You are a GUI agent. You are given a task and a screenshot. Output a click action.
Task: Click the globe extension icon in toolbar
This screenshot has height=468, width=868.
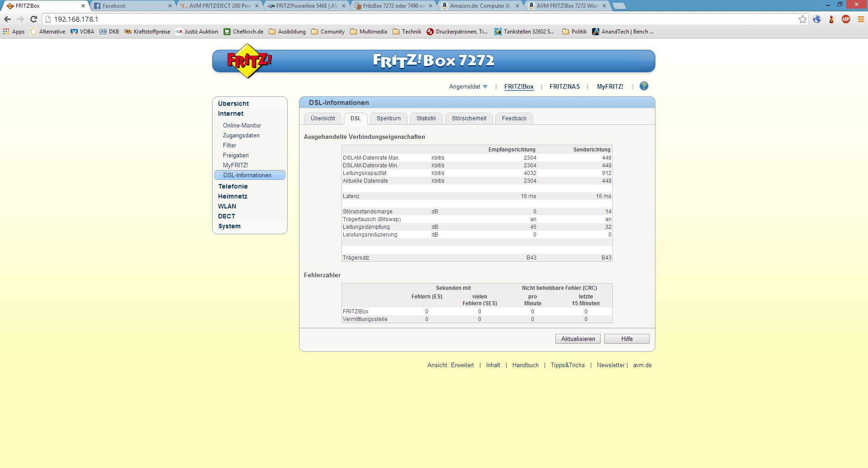coord(817,19)
